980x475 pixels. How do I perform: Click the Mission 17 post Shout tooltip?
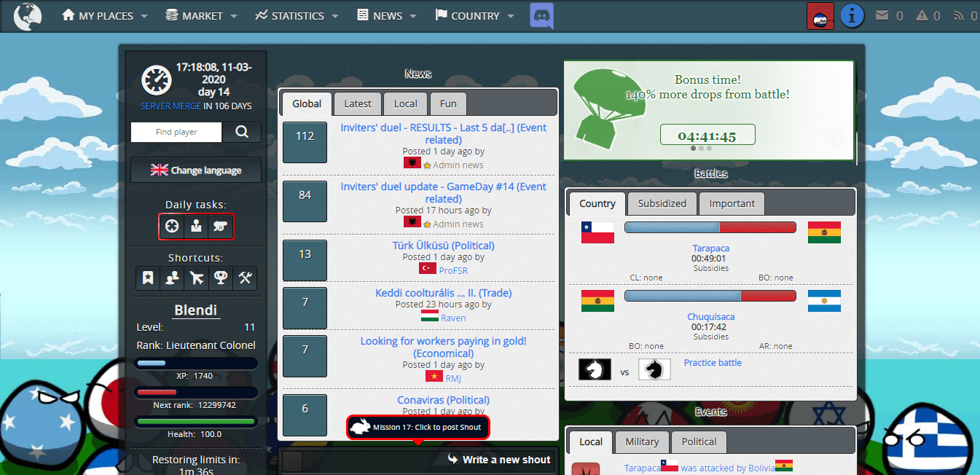418,427
